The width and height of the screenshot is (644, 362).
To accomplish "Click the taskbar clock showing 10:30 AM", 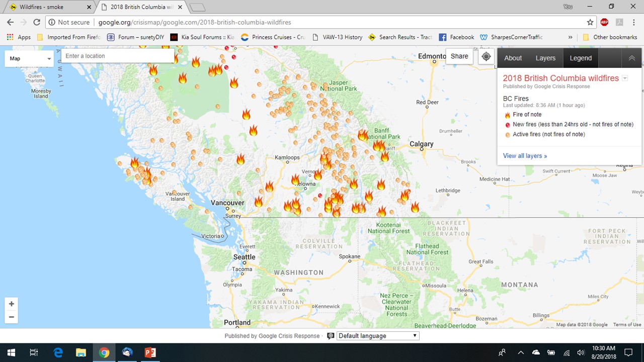I will pos(604,352).
